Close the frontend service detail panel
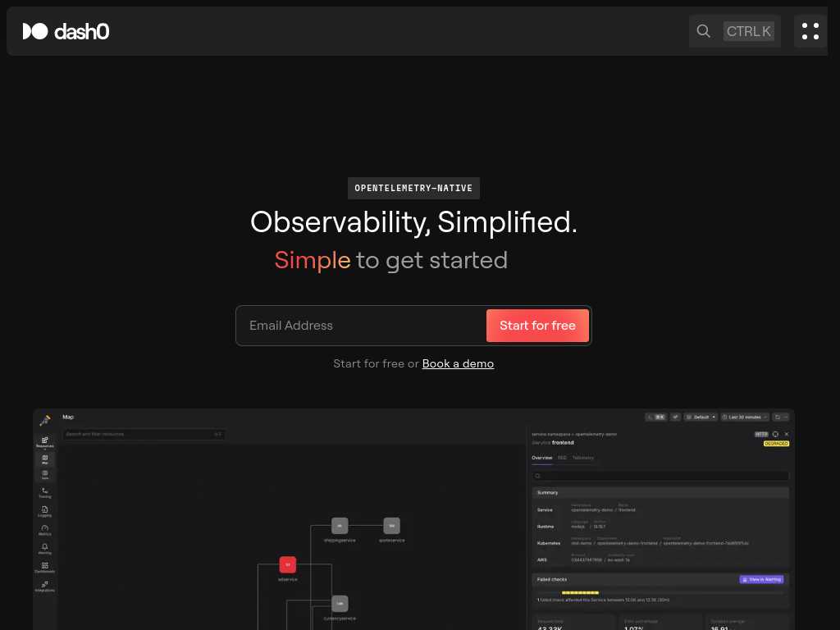This screenshot has width=840, height=630. pyautogui.click(x=787, y=434)
